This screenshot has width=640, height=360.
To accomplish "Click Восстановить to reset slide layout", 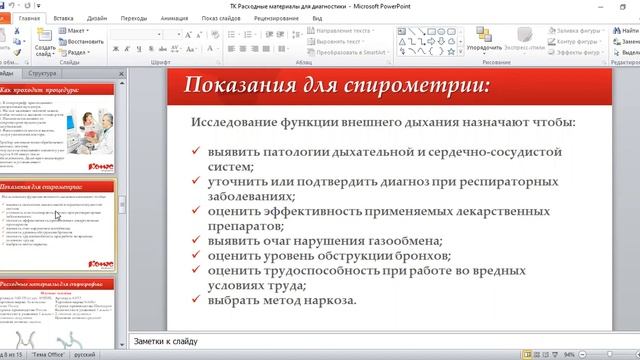I will pos(81,42).
